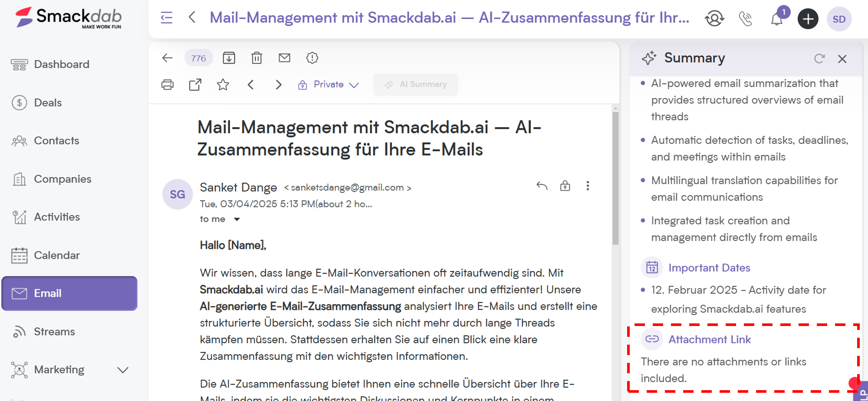Screen dimensions: 868x401
Task: Mark email as unread envelope icon
Action: click(x=284, y=58)
